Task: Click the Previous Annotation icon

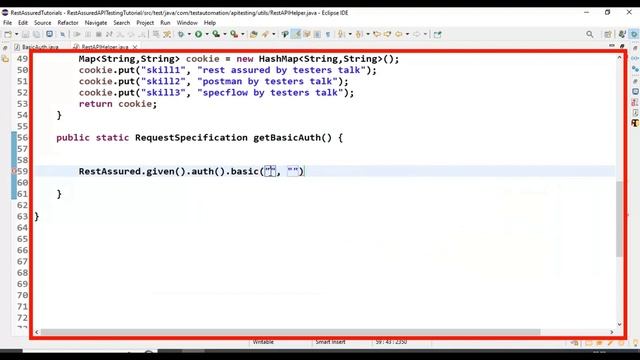Action: pyautogui.click(x=359, y=34)
